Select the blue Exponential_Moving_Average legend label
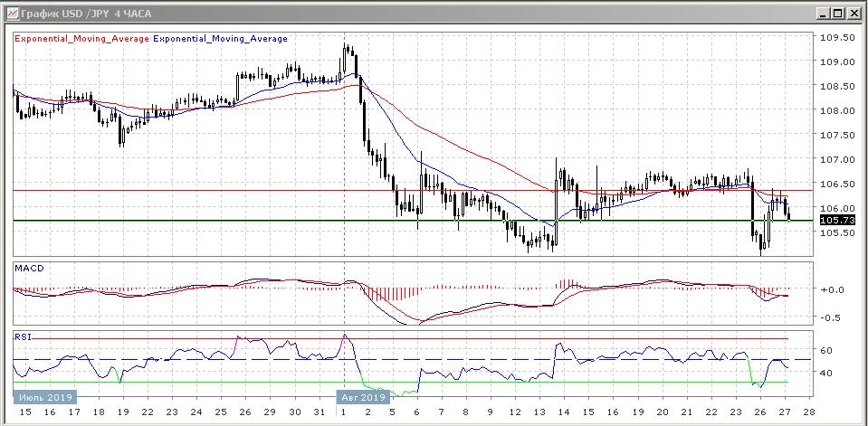Image resolution: width=868 pixels, height=426 pixels. [x=221, y=39]
